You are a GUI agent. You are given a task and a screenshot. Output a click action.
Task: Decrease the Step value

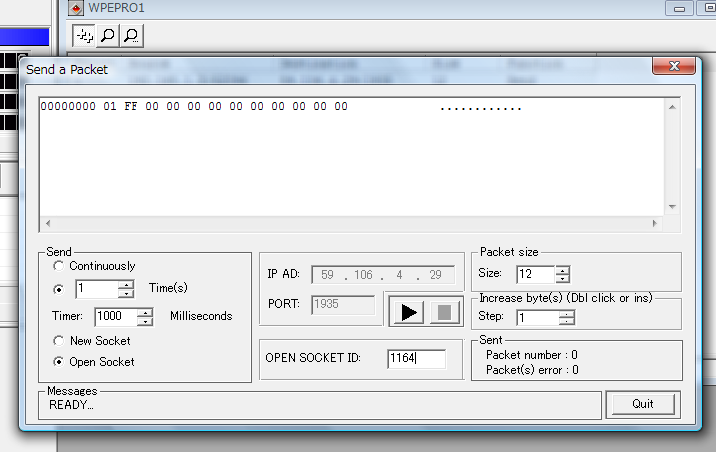click(567, 322)
